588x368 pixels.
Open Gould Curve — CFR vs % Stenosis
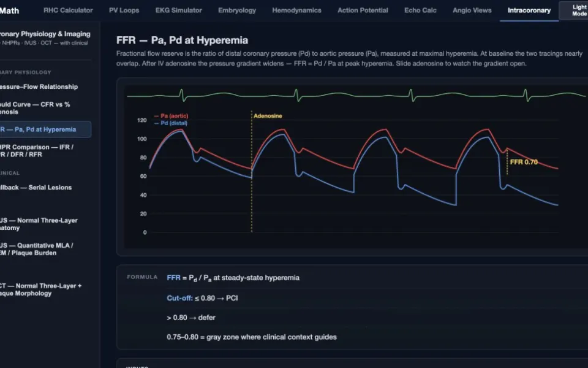point(35,108)
